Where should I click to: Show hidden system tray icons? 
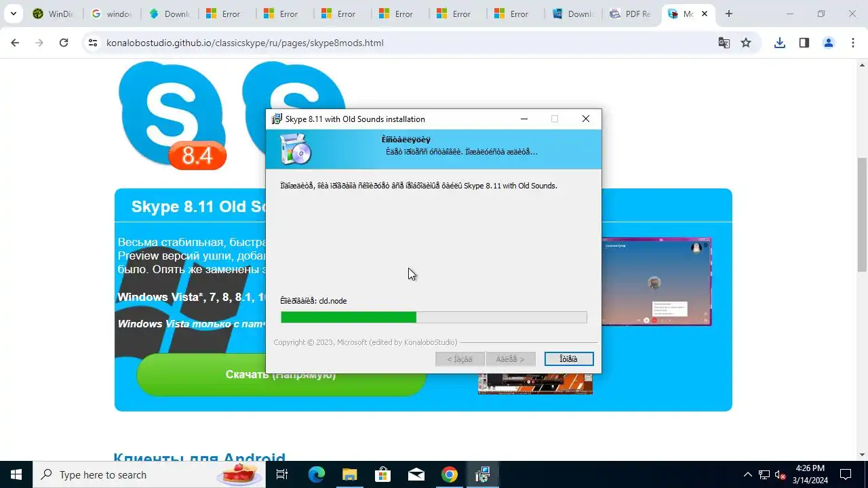pyautogui.click(x=748, y=474)
